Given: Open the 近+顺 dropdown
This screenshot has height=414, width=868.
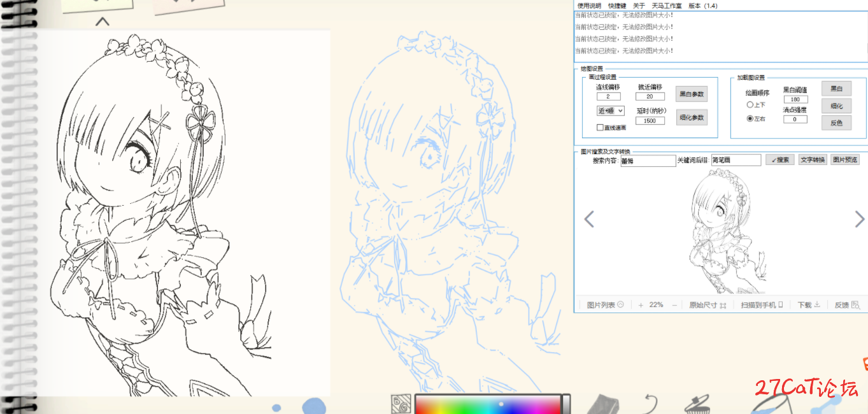Looking at the screenshot, I should click(x=611, y=111).
